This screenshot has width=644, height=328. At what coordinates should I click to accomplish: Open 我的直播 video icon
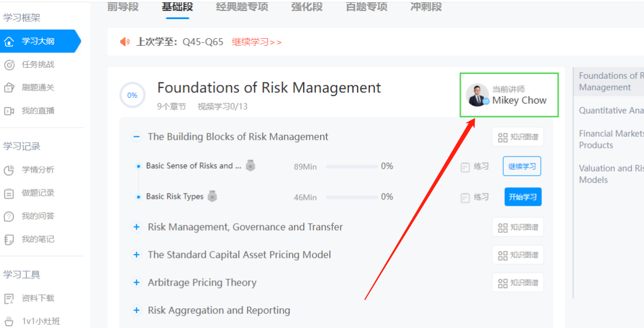9,111
